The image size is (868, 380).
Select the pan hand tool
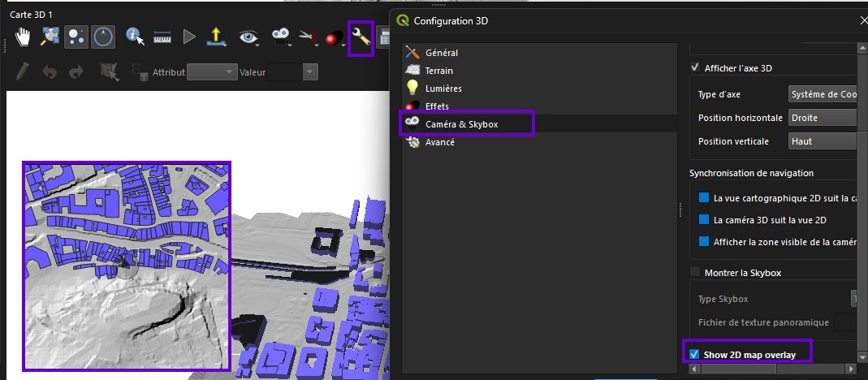click(23, 37)
